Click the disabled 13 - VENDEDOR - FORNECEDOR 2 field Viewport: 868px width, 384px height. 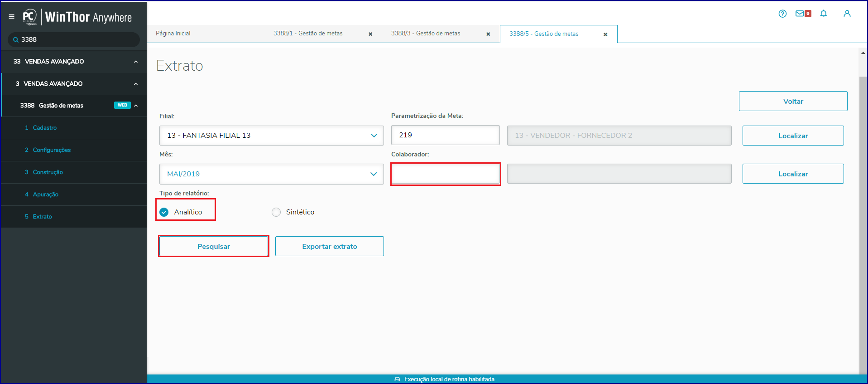619,136
